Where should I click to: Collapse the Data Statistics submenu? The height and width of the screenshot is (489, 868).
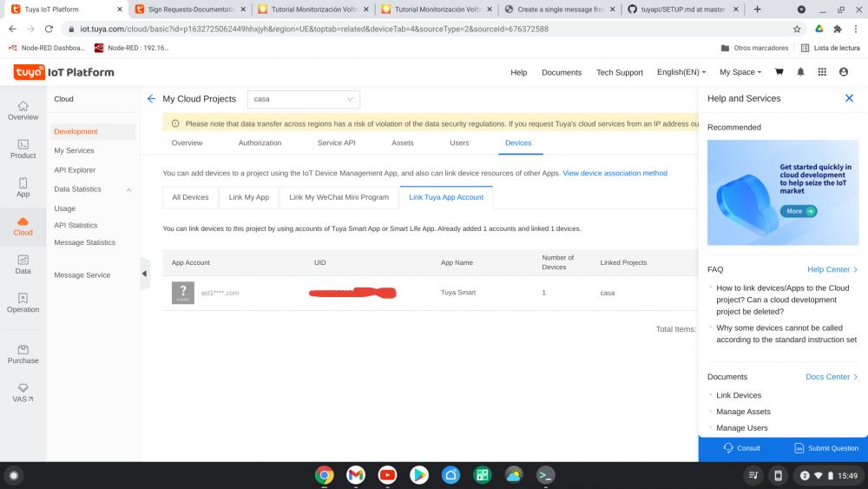coord(128,189)
